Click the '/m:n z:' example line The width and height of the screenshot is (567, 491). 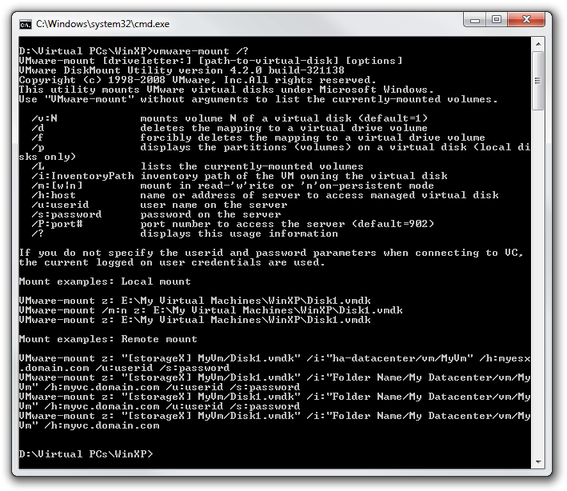211,310
